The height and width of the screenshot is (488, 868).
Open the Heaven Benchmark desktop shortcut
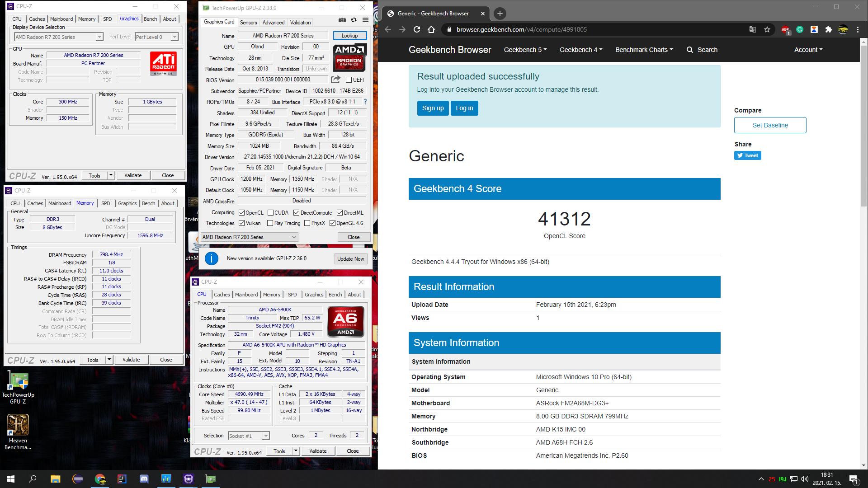(x=18, y=432)
